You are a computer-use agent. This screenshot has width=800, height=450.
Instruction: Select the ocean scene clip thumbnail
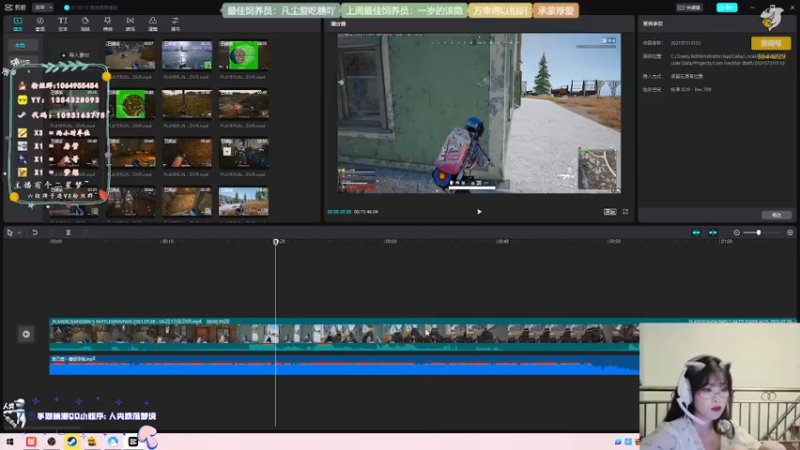pos(187,55)
